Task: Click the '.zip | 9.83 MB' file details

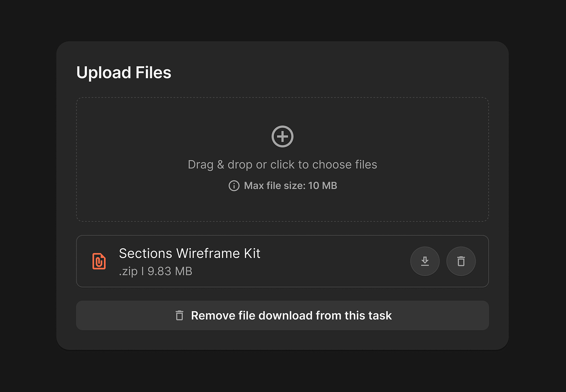Action: 155,271
